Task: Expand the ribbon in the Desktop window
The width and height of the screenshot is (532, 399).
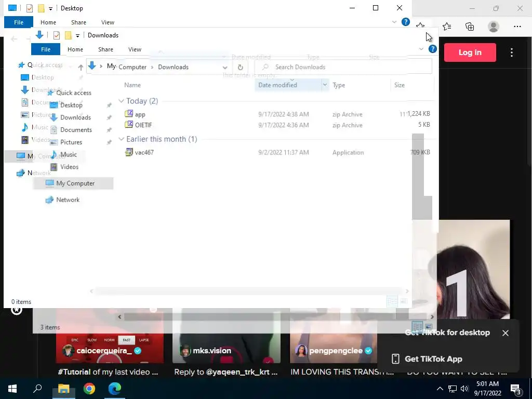Action: [x=394, y=22]
